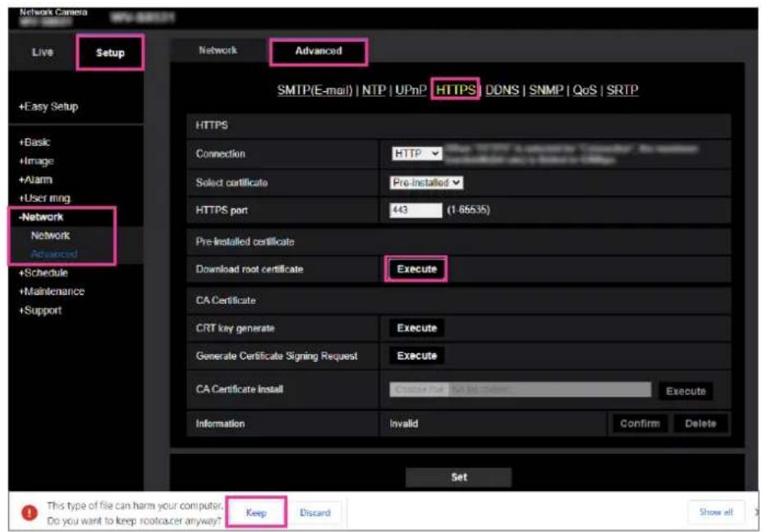Expand the Basic menu
763x532 pixels.
34,143
